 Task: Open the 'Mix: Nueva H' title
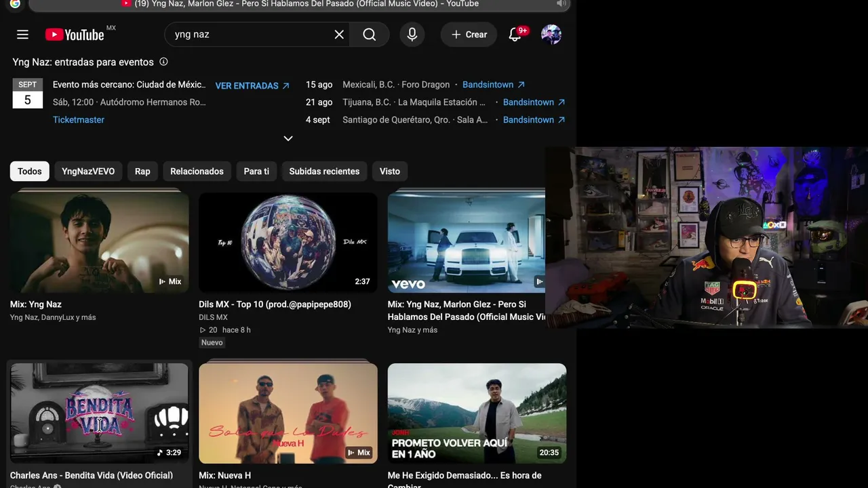224,475
